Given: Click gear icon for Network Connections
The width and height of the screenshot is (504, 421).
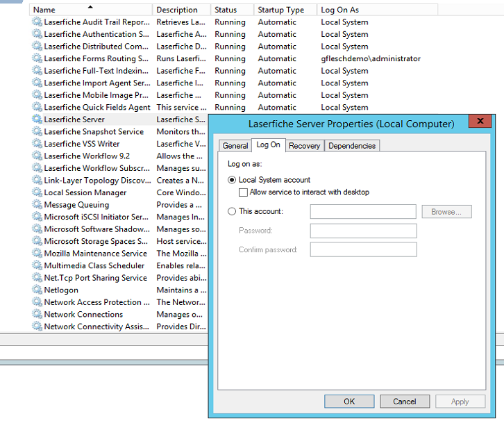Looking at the screenshot, I should 37,314.
